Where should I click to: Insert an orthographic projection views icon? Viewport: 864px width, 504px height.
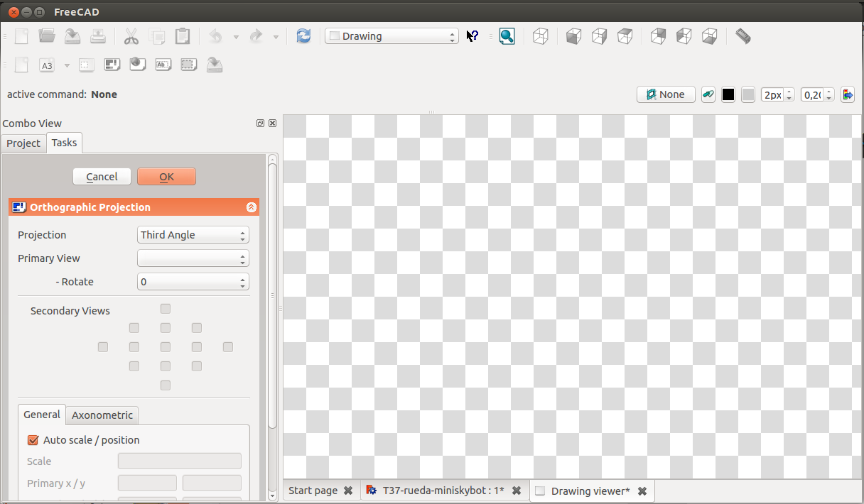(x=111, y=65)
